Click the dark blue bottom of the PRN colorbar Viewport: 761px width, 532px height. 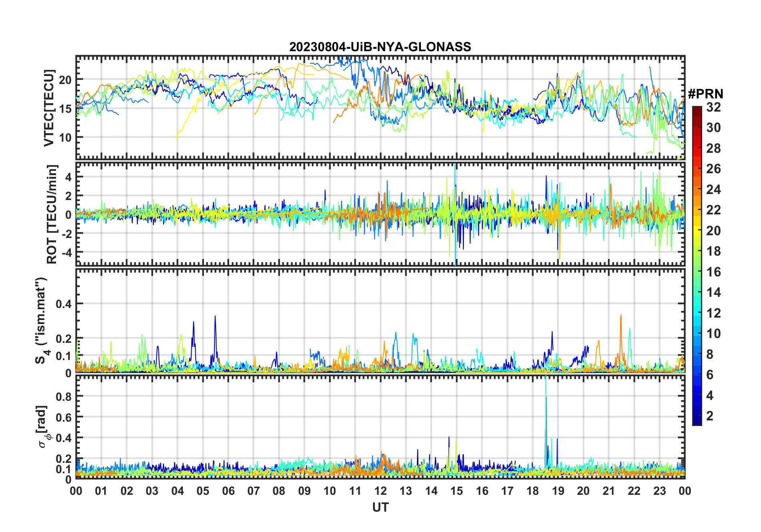pos(697,422)
